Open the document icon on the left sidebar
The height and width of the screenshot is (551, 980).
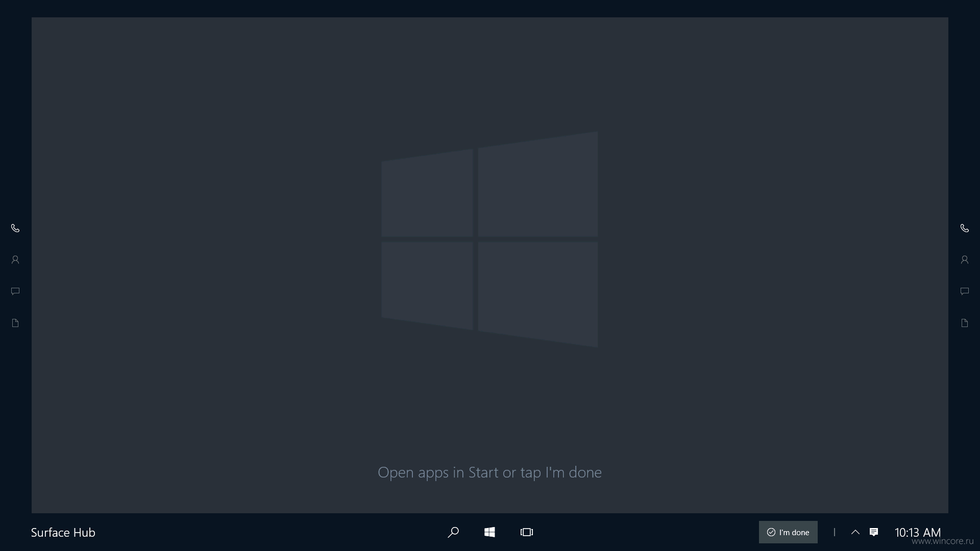point(15,323)
